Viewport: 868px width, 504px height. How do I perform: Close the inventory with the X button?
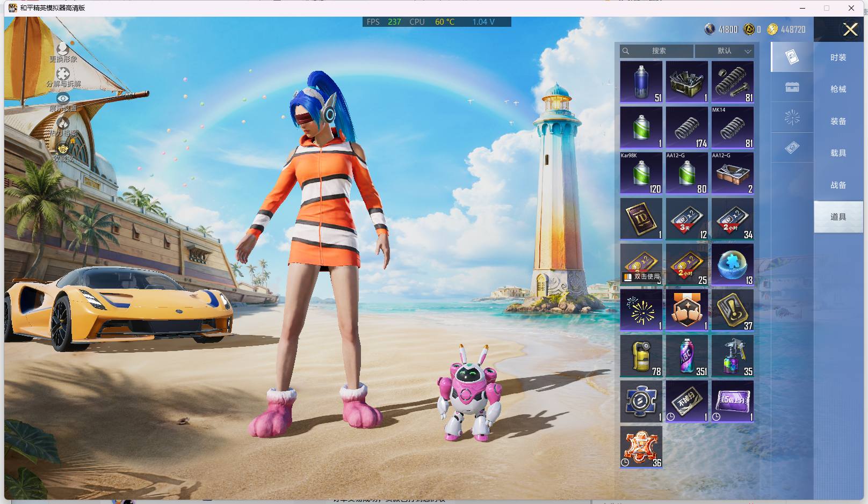(850, 29)
